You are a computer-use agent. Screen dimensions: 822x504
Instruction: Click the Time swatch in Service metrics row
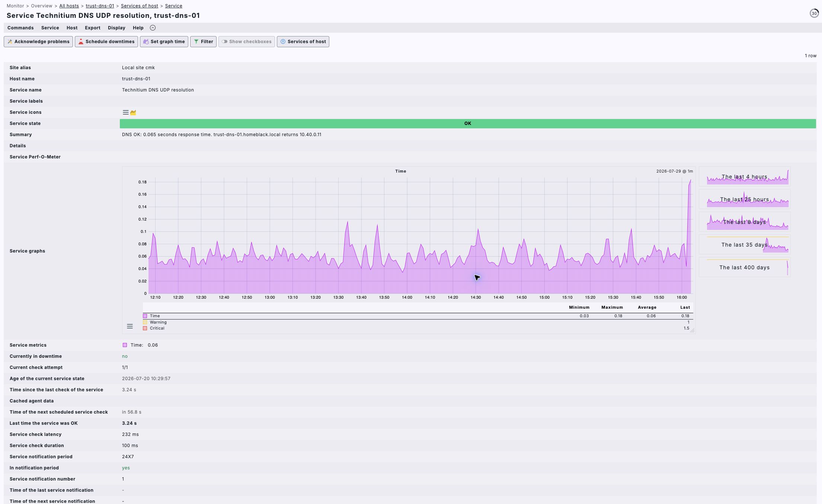125,345
